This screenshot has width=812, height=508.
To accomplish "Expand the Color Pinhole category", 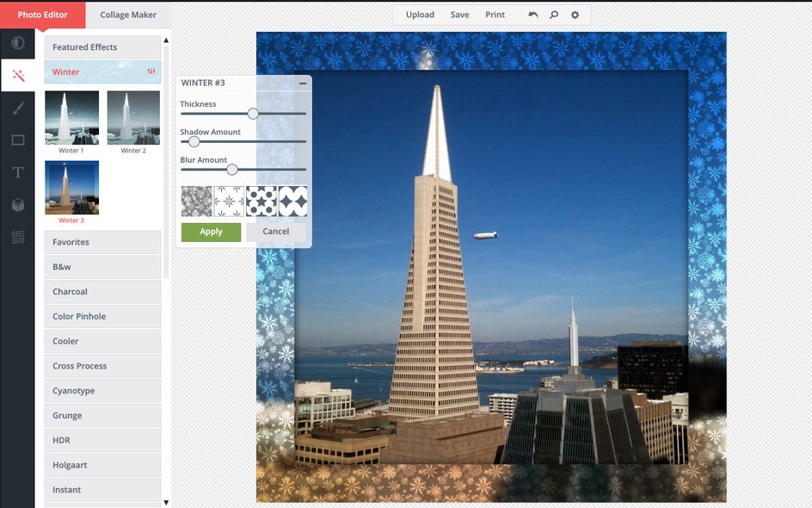I will [102, 316].
